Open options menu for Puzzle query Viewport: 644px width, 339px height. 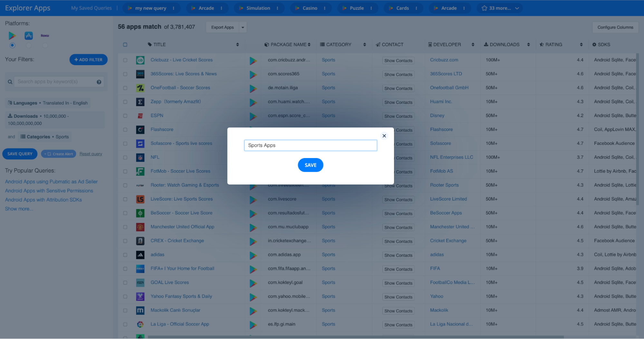click(x=371, y=8)
